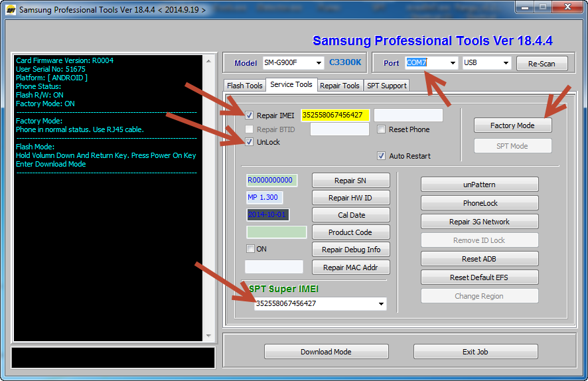588x381 pixels.
Task: Click the 'Card Firmware Version: R0004' line
Action: tap(64, 60)
